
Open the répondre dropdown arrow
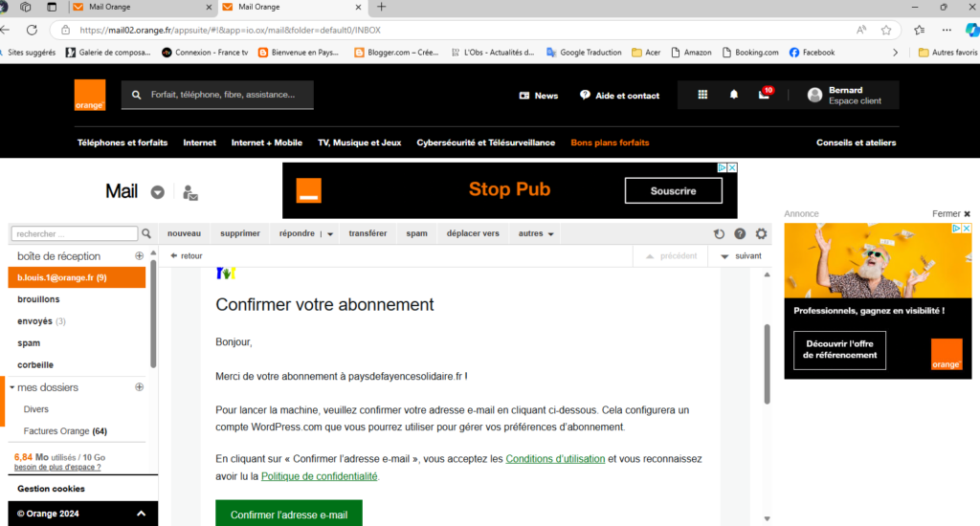(330, 233)
